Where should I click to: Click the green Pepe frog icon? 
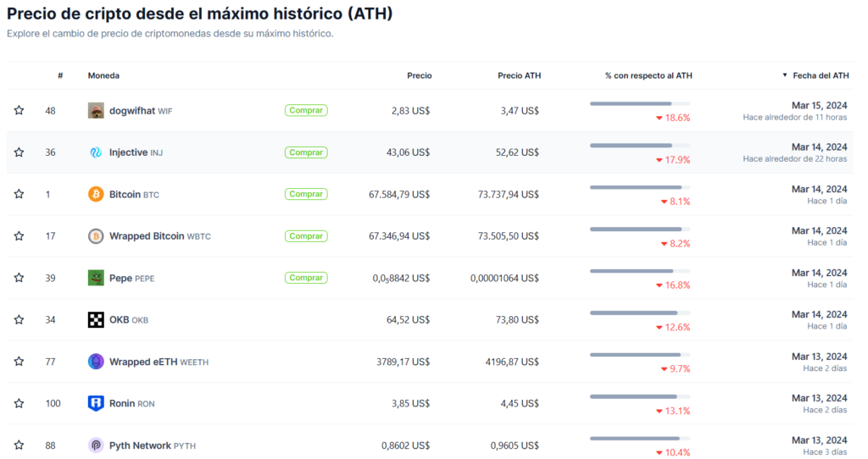(96, 278)
